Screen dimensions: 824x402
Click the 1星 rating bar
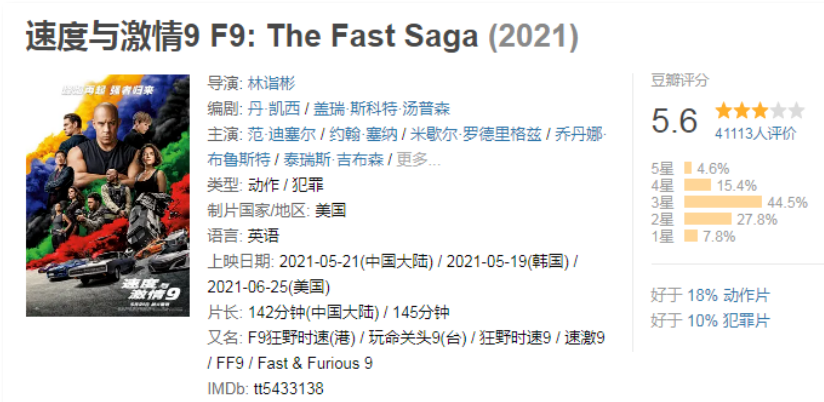click(x=690, y=236)
